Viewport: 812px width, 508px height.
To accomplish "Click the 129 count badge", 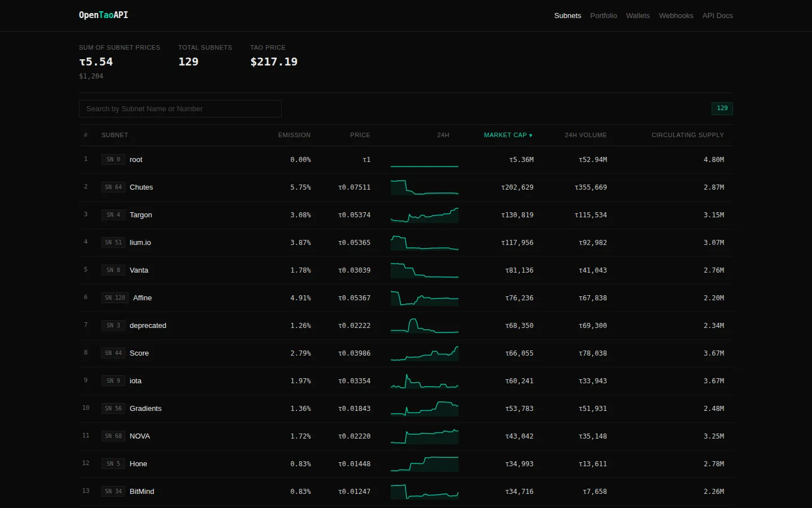I will [722, 108].
